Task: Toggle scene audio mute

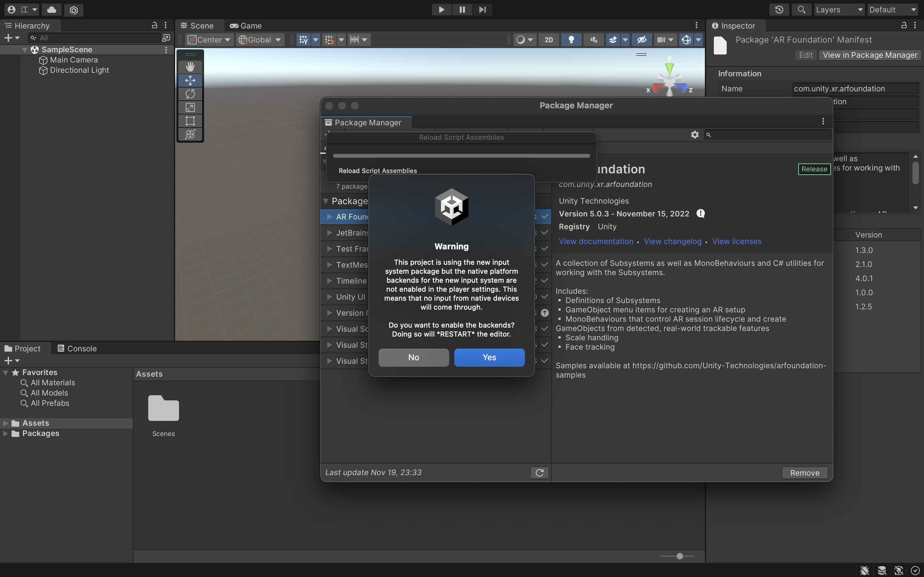Action: pos(594,40)
